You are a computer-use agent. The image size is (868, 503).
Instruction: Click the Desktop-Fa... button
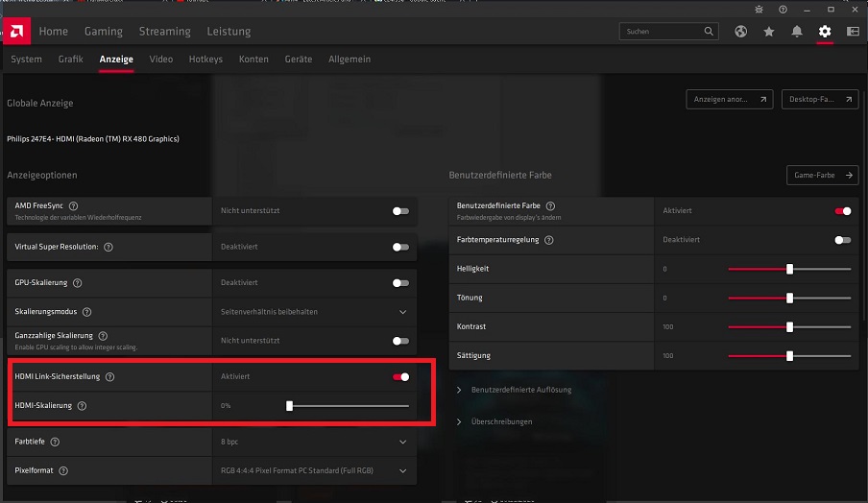coord(820,100)
